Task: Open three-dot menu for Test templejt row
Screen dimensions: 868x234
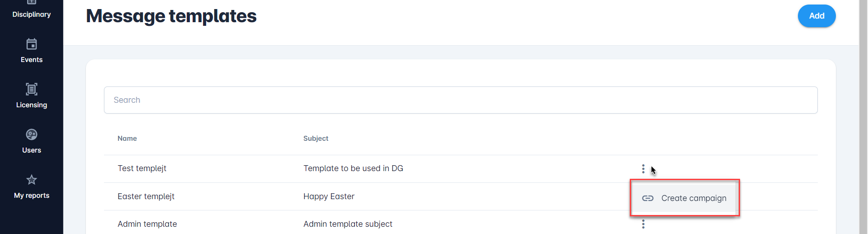Action: pyautogui.click(x=643, y=169)
